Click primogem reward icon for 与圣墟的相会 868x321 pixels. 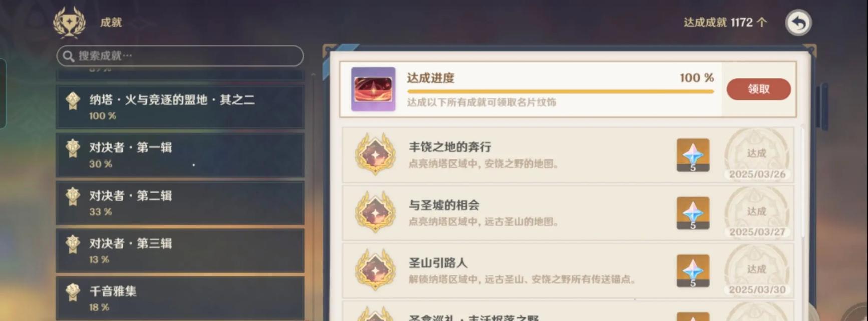[693, 213]
